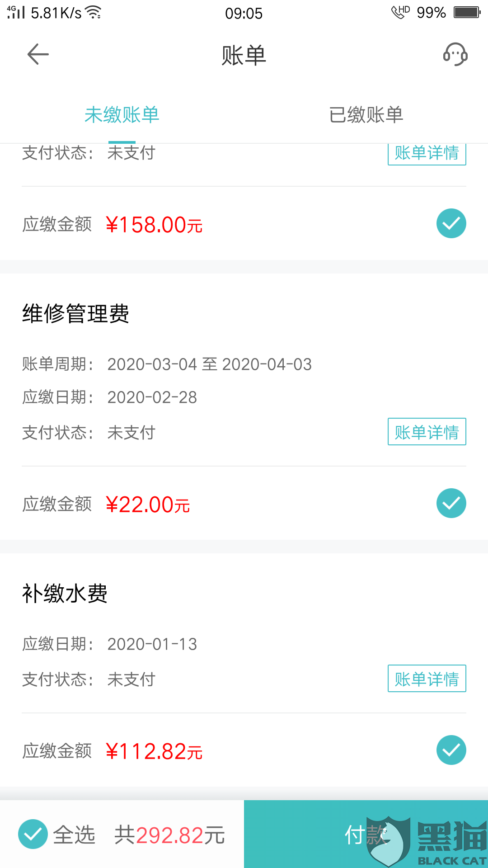The height and width of the screenshot is (868, 488).
Task: Uncheck the ¥158.00 bill checkbox
Action: (451, 223)
